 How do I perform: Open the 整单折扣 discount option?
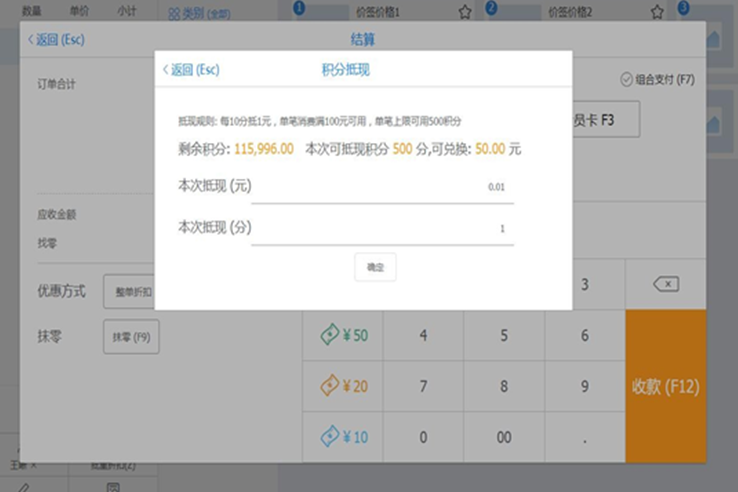(x=131, y=292)
